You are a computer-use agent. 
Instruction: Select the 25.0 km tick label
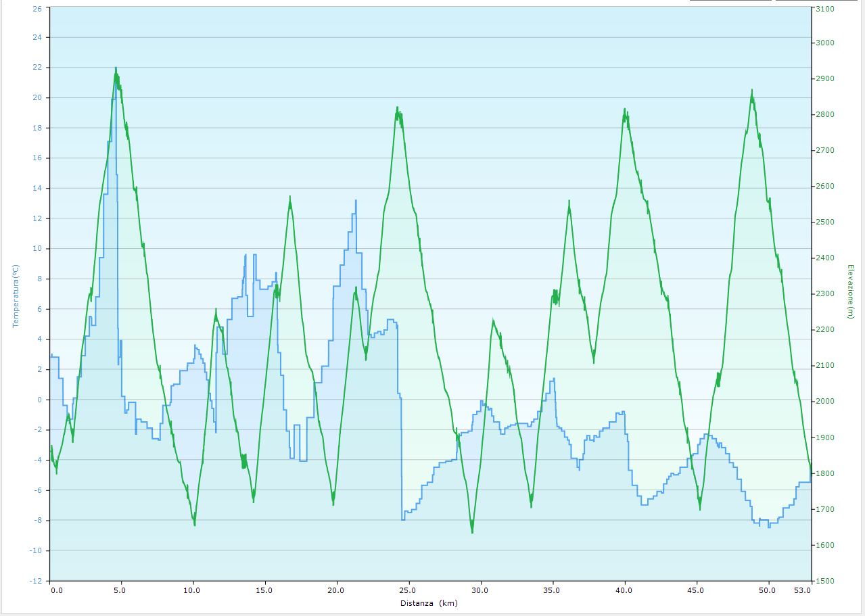pyautogui.click(x=408, y=590)
